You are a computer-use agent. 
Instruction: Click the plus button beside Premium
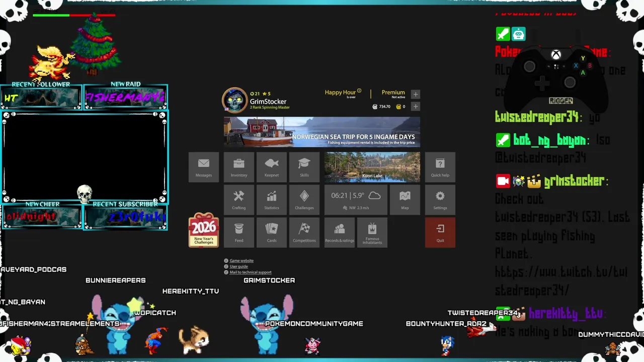pos(415,94)
